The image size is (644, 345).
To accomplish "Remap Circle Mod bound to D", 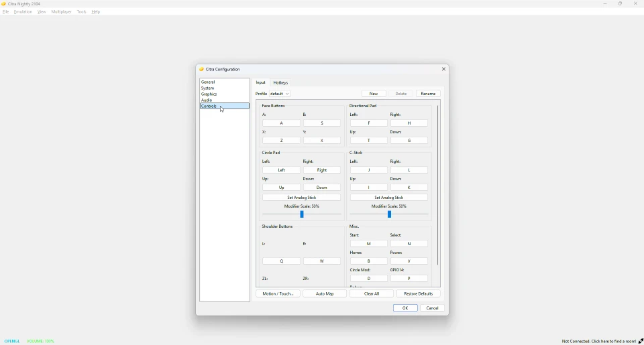I will (369, 279).
